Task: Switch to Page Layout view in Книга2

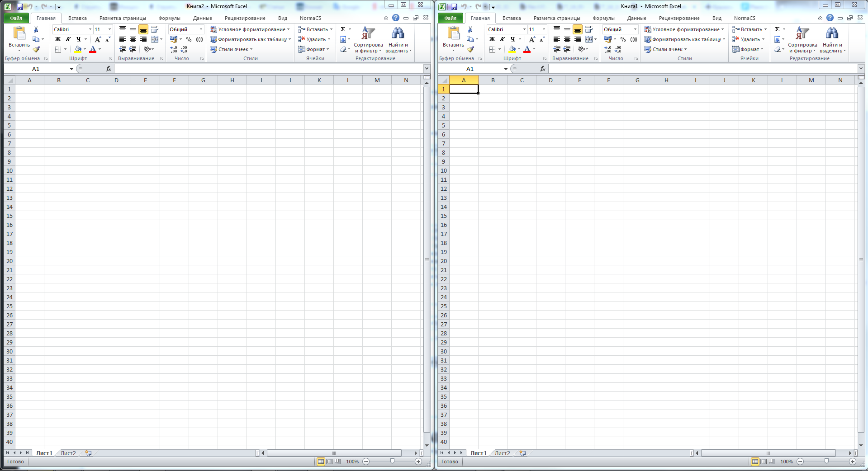Action: click(329, 462)
